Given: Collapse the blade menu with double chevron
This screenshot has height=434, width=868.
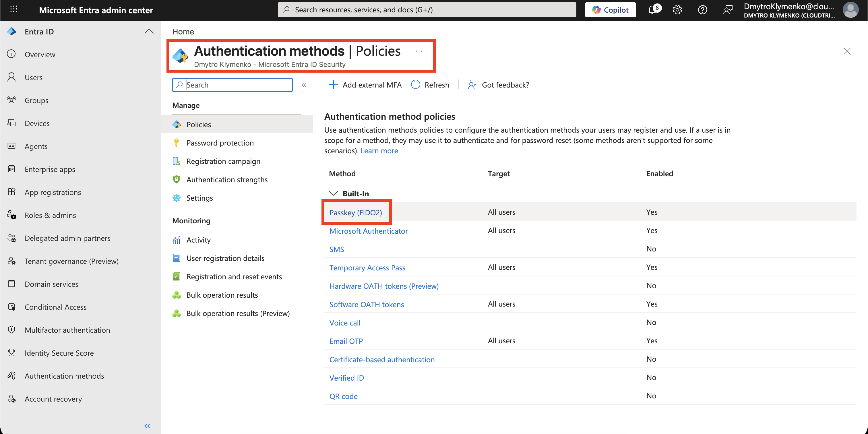Looking at the screenshot, I should click(304, 85).
